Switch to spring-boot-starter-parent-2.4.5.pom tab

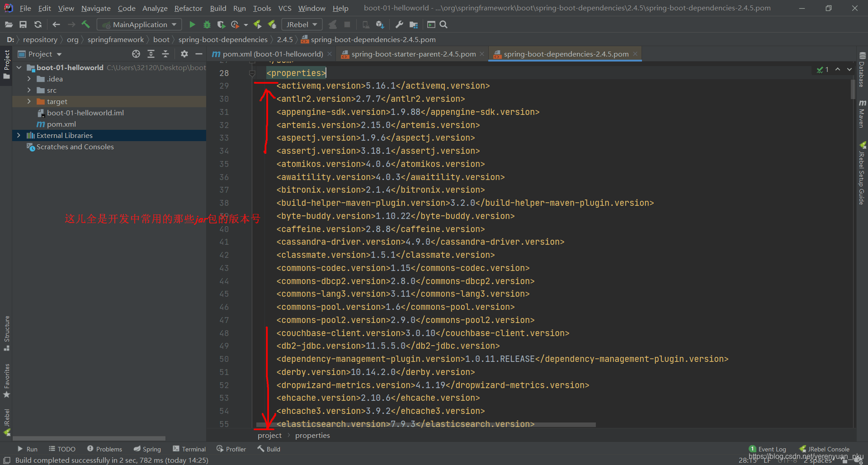[x=413, y=54]
